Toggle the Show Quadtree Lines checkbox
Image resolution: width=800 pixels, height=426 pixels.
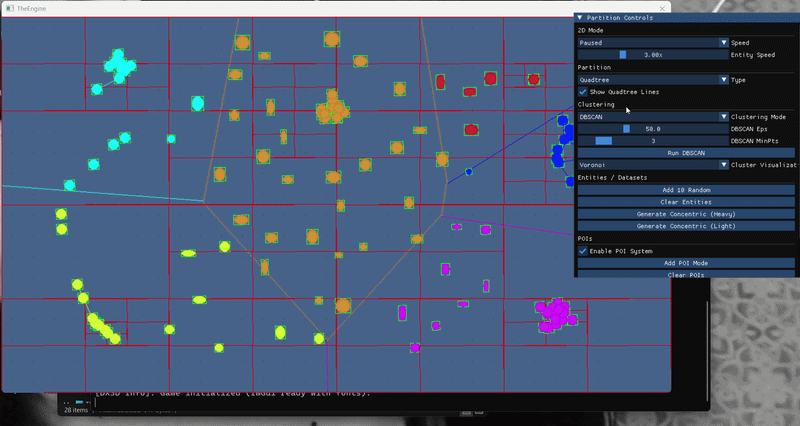tap(583, 92)
